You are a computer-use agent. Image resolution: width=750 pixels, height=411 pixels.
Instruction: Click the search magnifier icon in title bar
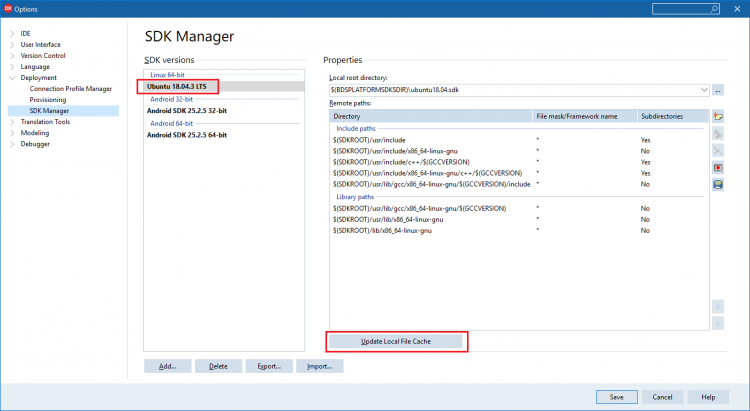(x=714, y=9)
